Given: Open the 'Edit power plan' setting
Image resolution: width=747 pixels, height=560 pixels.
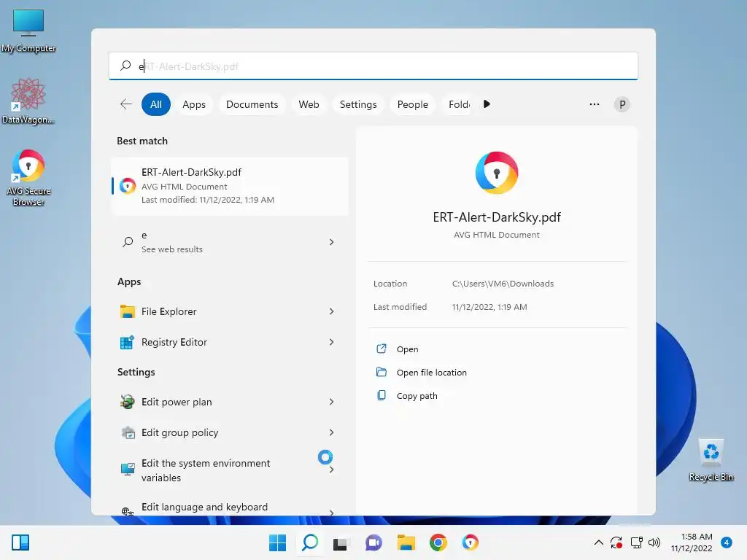Looking at the screenshot, I should 229,402.
